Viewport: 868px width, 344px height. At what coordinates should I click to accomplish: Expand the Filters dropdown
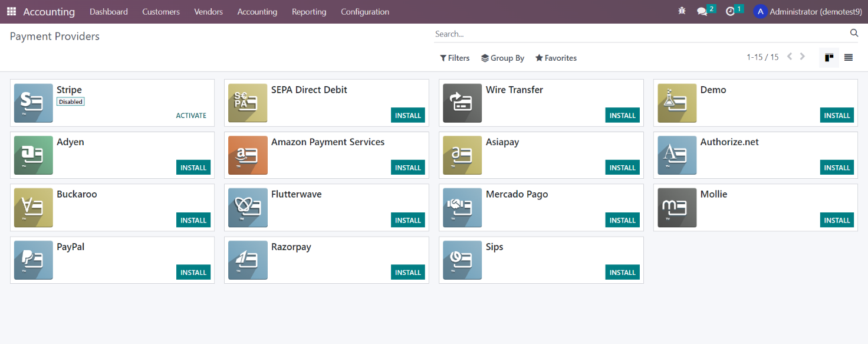455,58
